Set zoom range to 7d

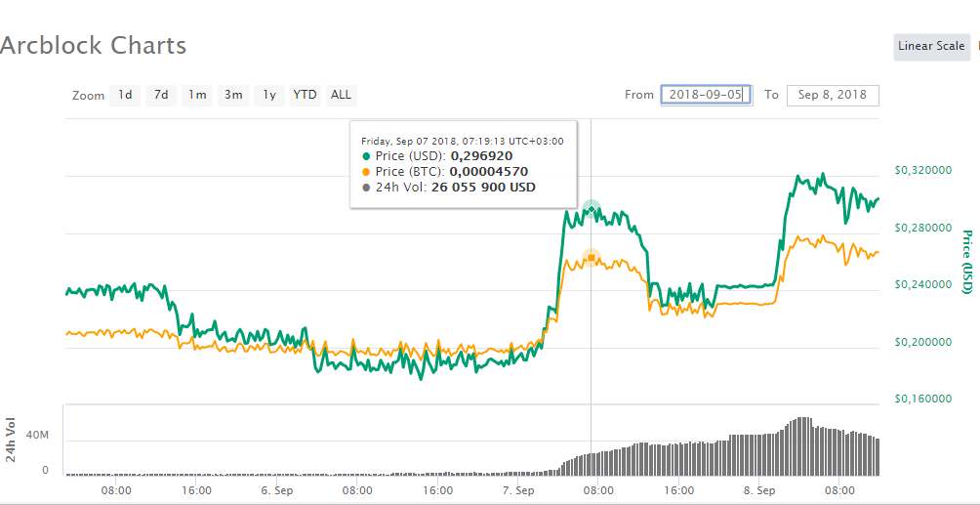pyautogui.click(x=161, y=95)
